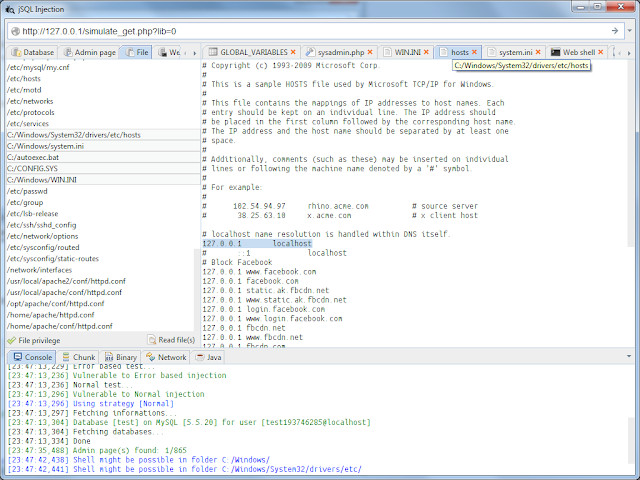Select /etc/motd in the file list
This screenshot has height=480, width=640.
coord(100,90)
